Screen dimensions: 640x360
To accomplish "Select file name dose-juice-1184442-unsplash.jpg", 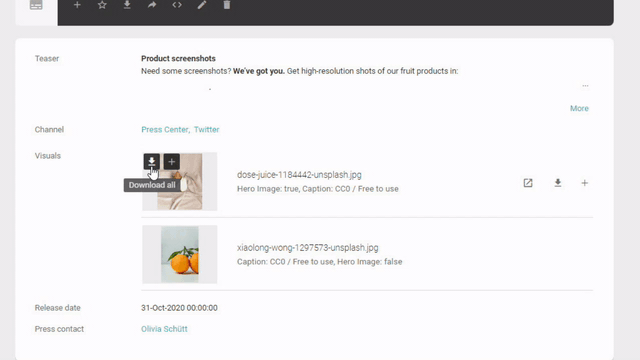I will 299,175.
